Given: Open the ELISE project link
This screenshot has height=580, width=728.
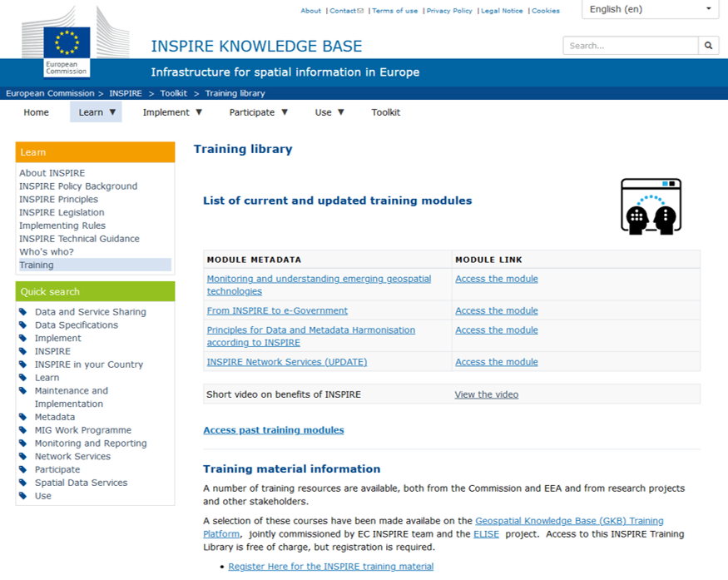Looking at the screenshot, I should (486, 533).
